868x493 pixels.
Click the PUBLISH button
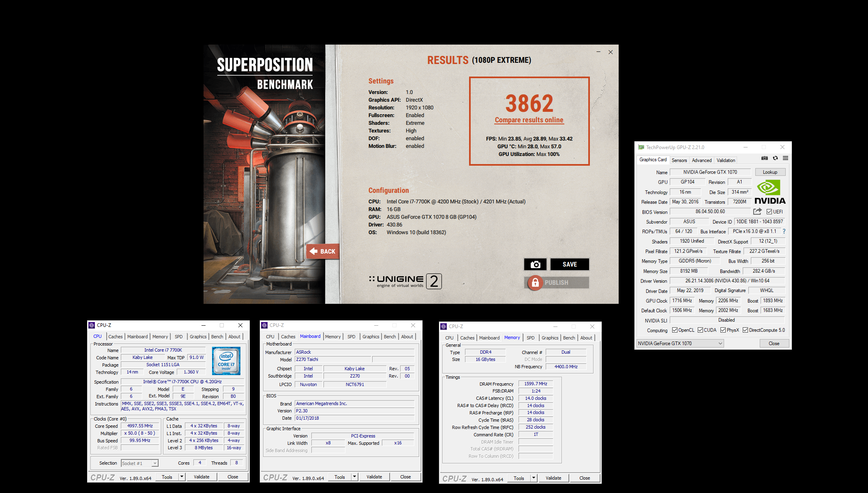click(557, 282)
